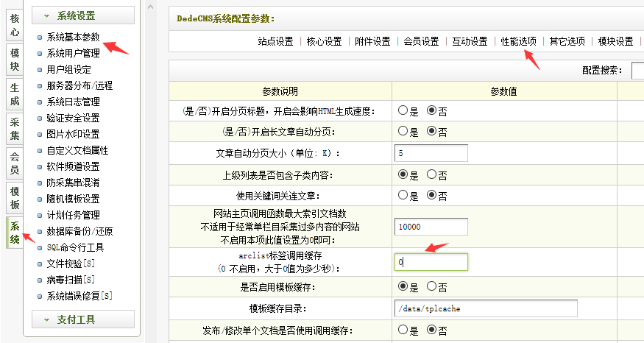Viewport: 644px width, 343px height.
Task: Select 否 for 上级列表是否包含子类内容
Action: 432,175
